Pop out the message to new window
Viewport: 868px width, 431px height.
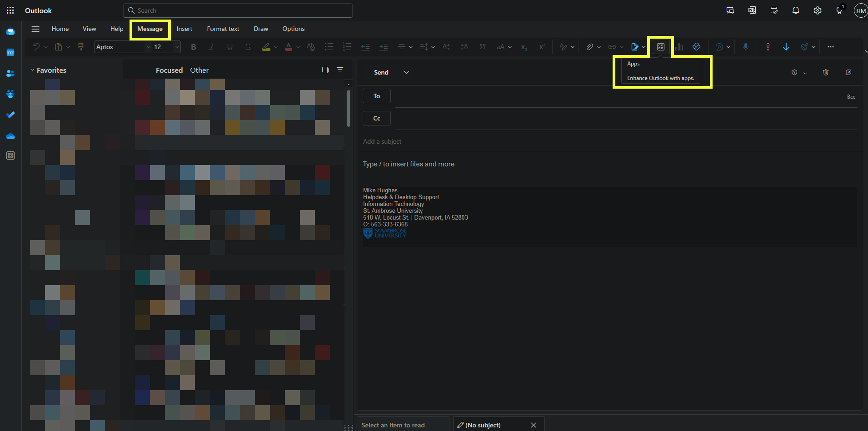(x=848, y=72)
